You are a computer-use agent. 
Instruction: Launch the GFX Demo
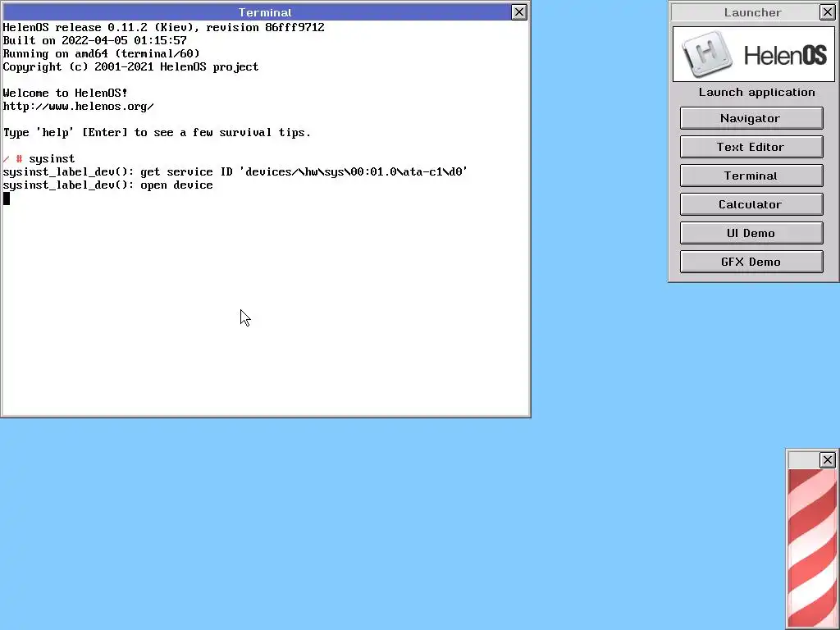(x=751, y=262)
